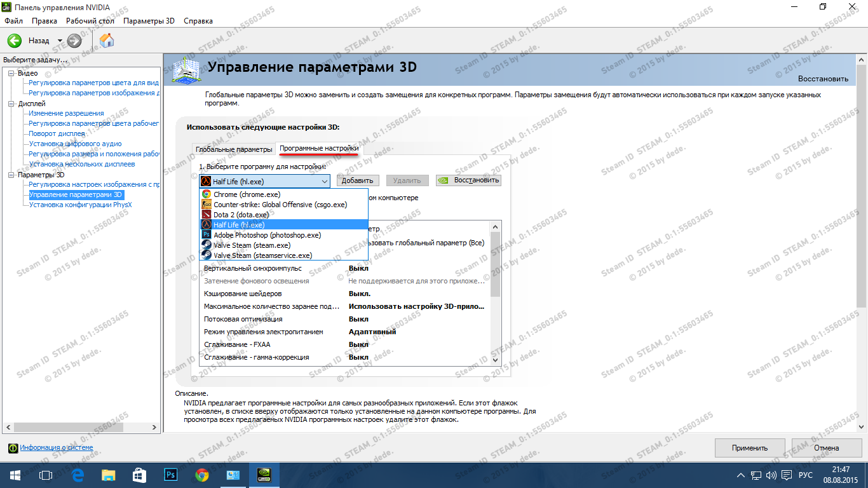
Task: Open the Файл menu
Action: (x=13, y=21)
